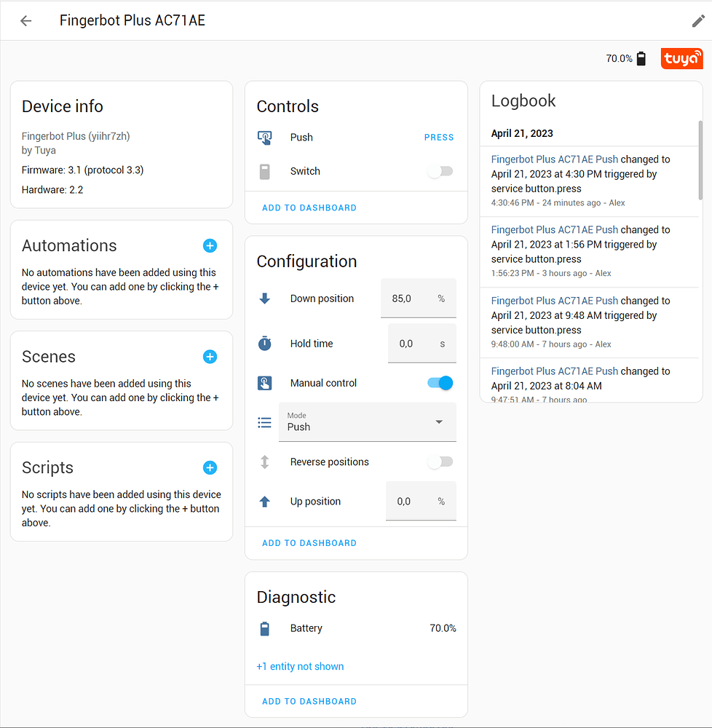712x728 pixels.
Task: Click the Hold time timer icon
Action: [264, 343]
